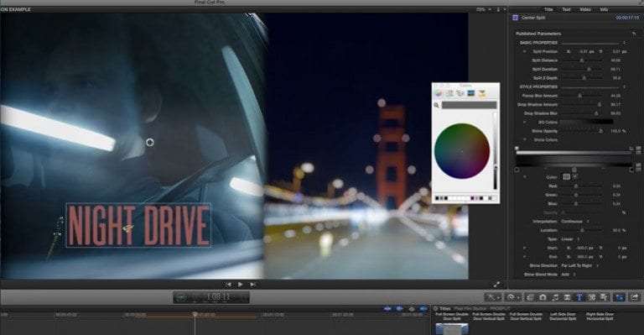Image resolution: width=644 pixels, height=335 pixels.
Task: Open the Type Linear dropdown
Action: pyautogui.click(x=570, y=239)
